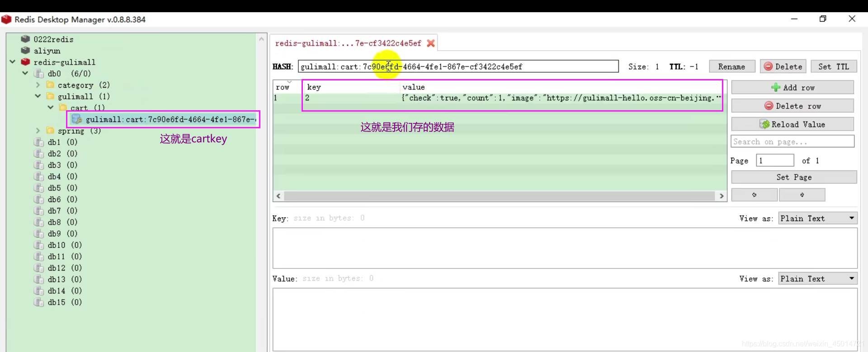Click the db8 database icon

39,222
